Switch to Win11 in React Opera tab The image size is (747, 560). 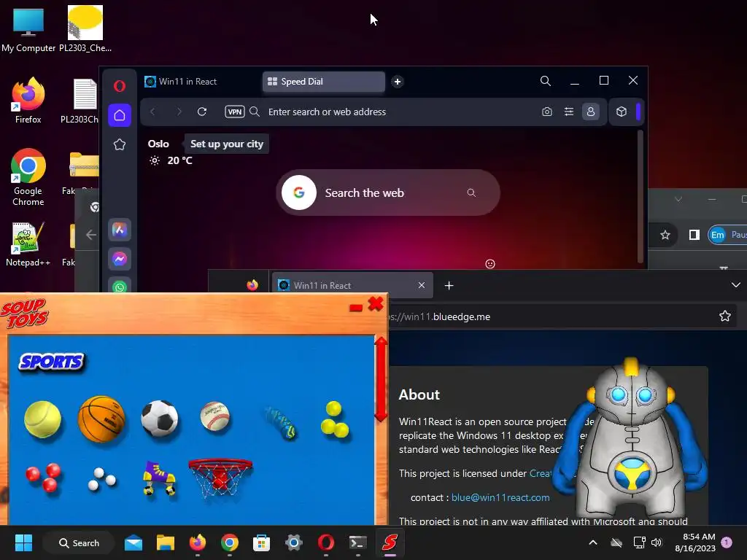[199, 82]
